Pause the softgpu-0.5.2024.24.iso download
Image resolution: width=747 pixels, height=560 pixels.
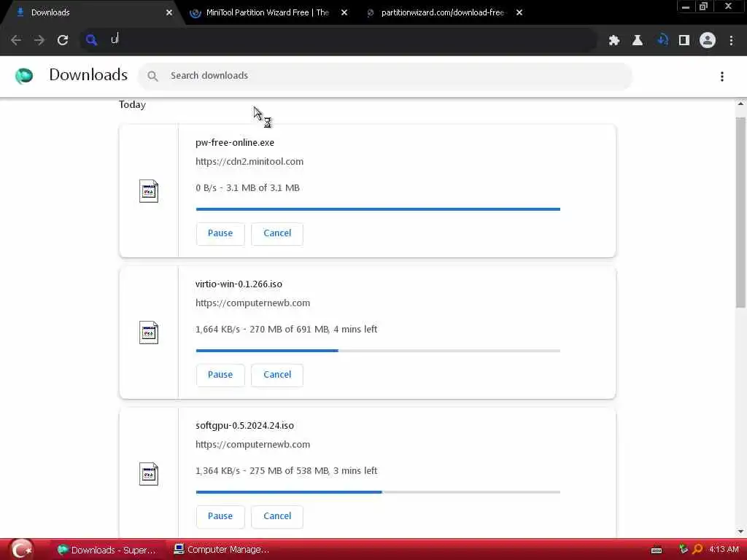tap(220, 516)
